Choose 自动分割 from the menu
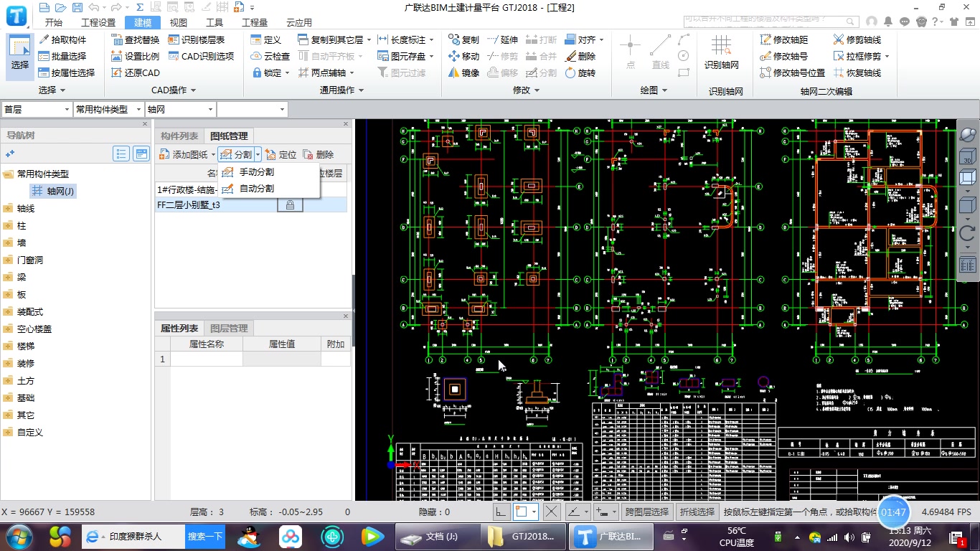Image resolution: width=980 pixels, height=551 pixels. pyautogui.click(x=256, y=189)
